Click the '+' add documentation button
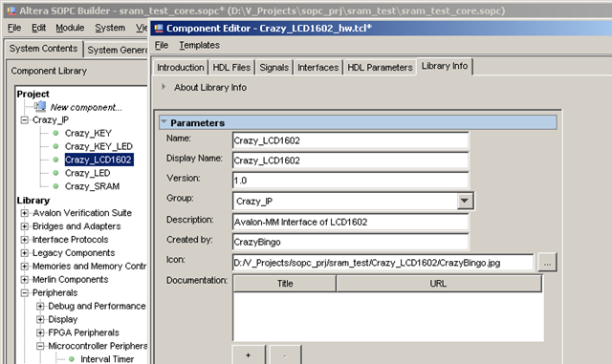Image resolution: width=612 pixels, height=364 pixels. [249, 354]
